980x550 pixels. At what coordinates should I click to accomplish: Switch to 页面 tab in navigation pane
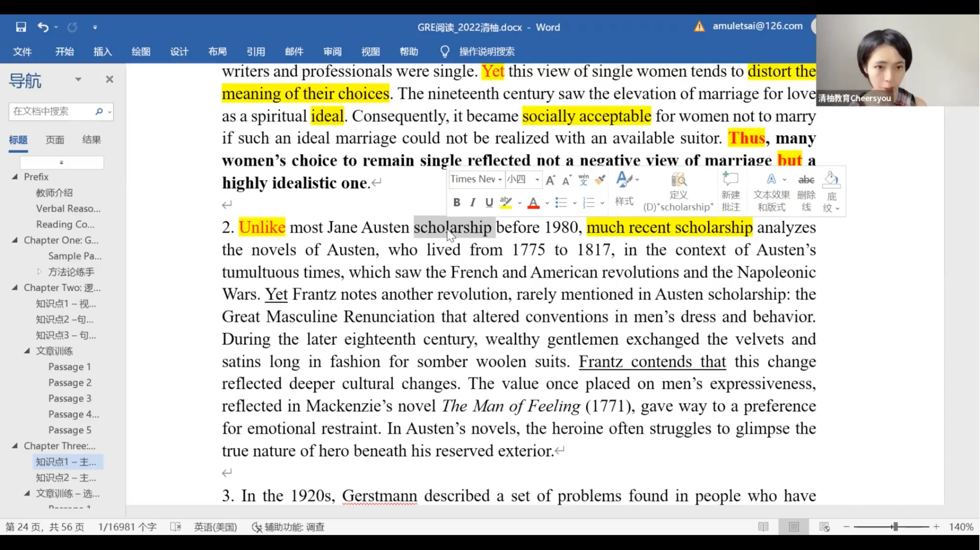click(x=55, y=140)
